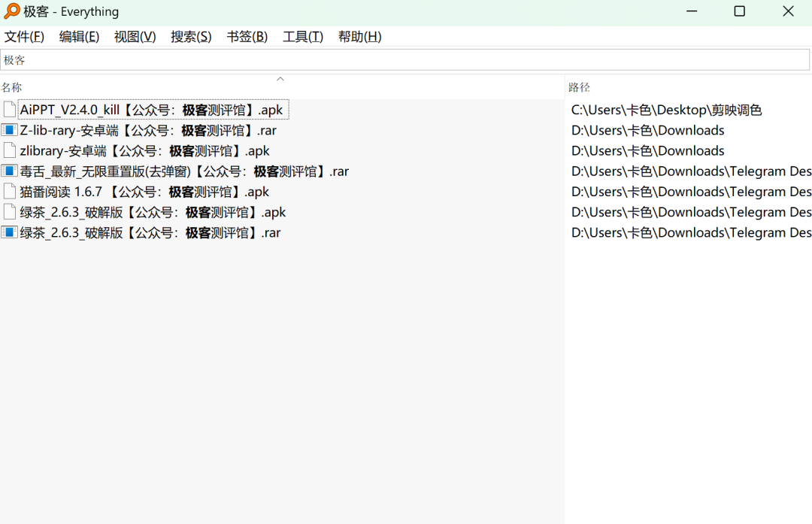Click Telegram path of 绿茶 rar row
The height and width of the screenshot is (524, 812).
(x=691, y=232)
